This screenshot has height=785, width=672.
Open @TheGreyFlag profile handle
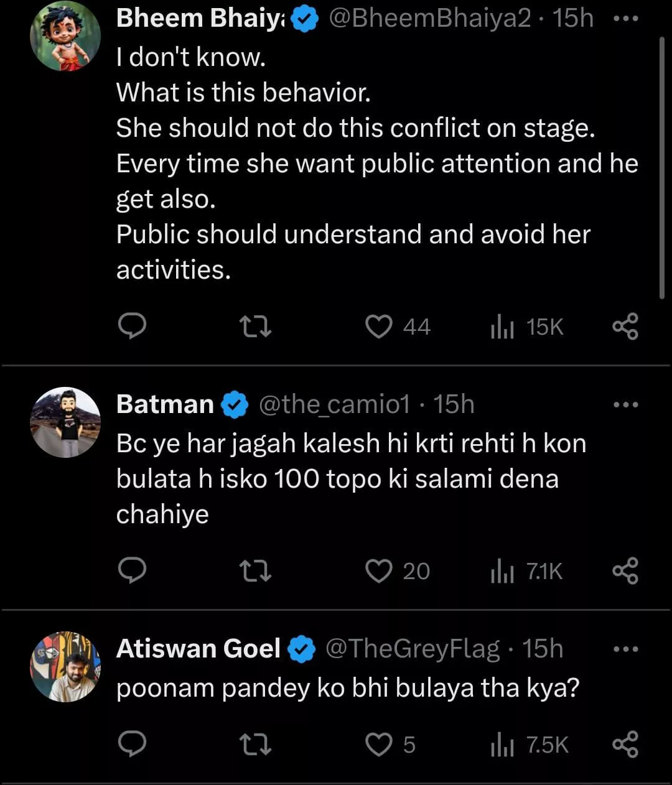413,649
